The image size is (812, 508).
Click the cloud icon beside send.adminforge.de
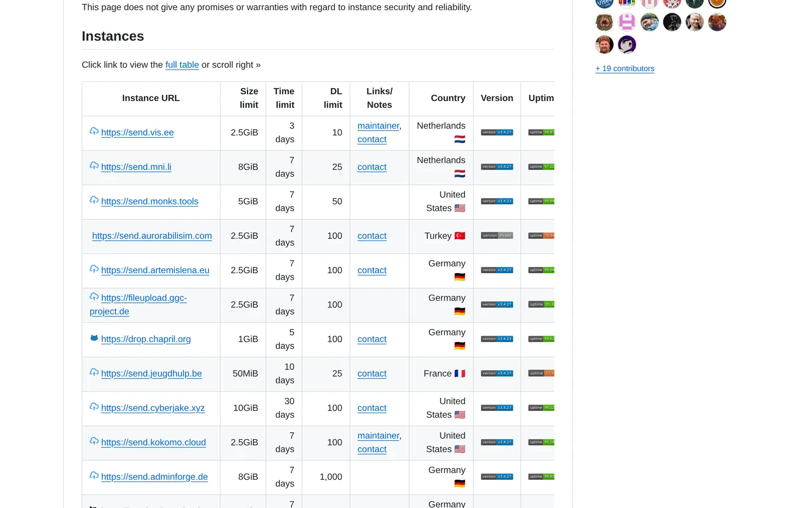click(94, 475)
